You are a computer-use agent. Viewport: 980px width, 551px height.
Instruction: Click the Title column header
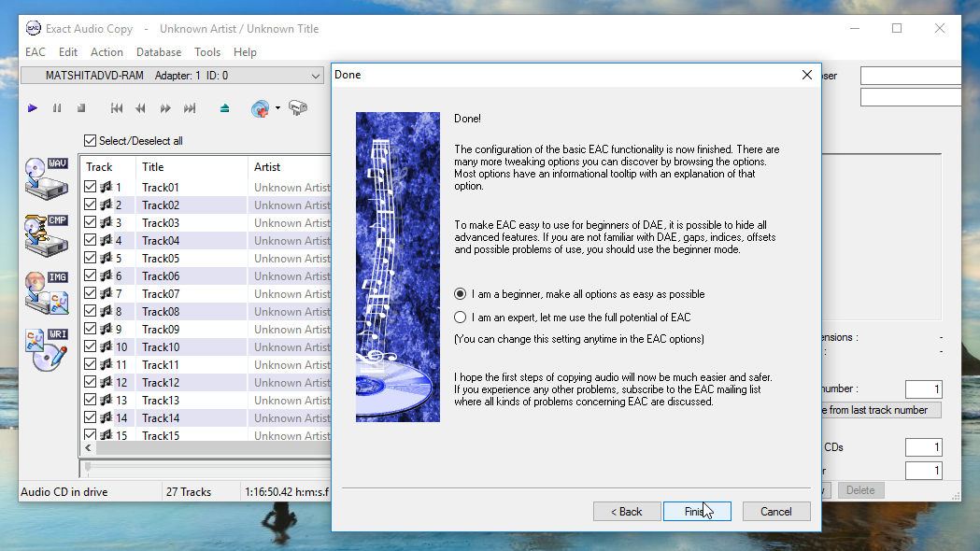(x=192, y=167)
